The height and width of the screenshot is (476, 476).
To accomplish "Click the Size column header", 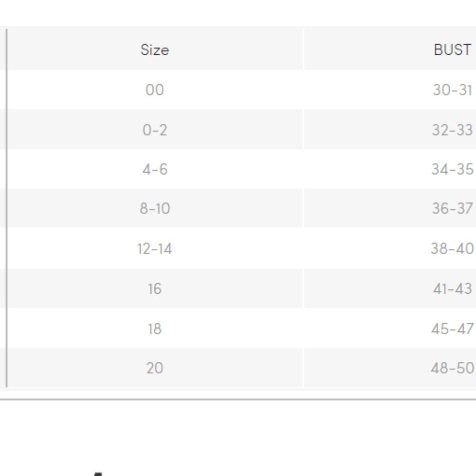I will tap(155, 50).
